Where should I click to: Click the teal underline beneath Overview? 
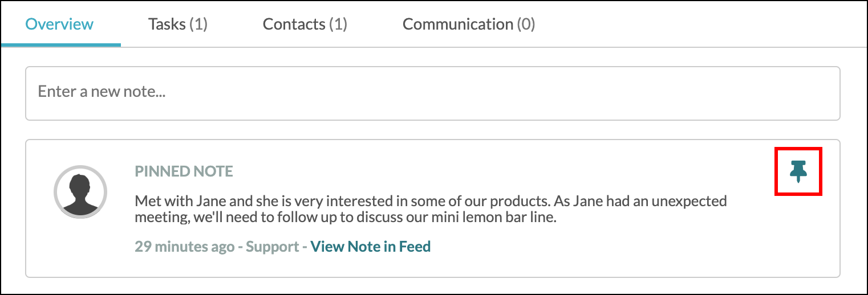coord(61,44)
